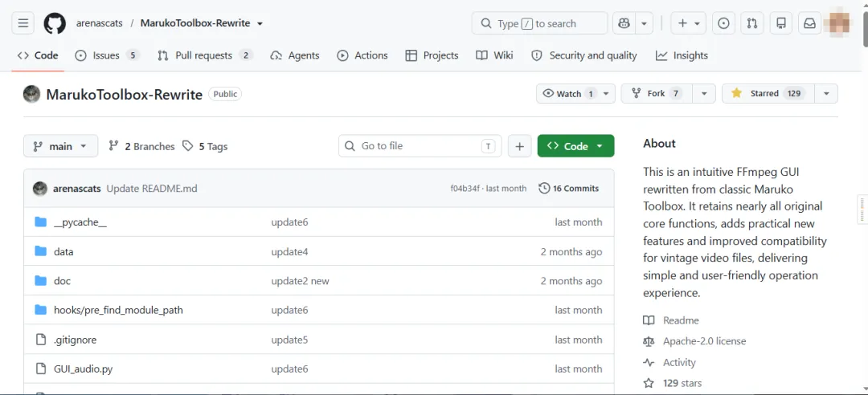
Task: Select the Code tab
Action: coord(39,55)
